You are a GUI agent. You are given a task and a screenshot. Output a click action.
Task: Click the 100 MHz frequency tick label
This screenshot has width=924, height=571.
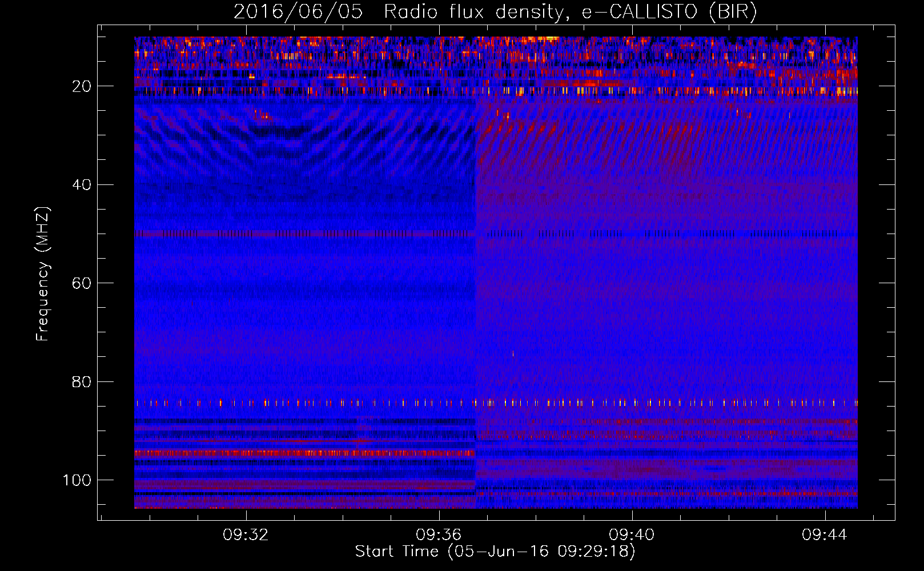(77, 480)
